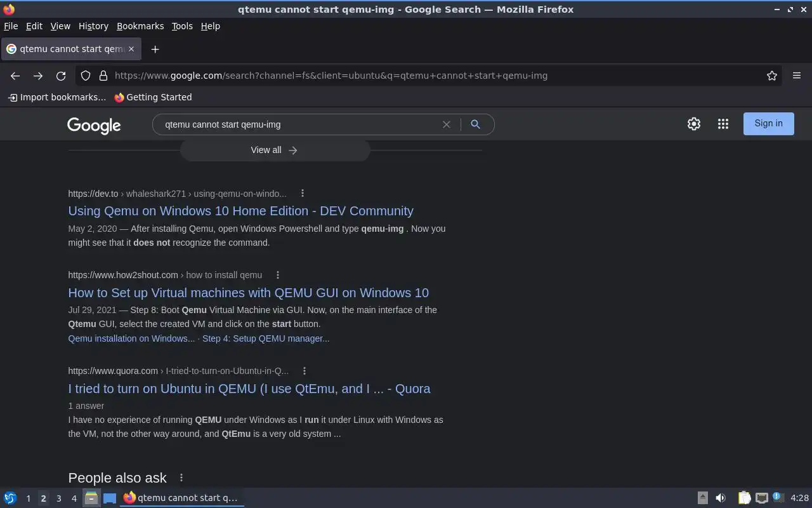Click the 1 answer text under Quora
The image size is (812, 508).
click(86, 406)
